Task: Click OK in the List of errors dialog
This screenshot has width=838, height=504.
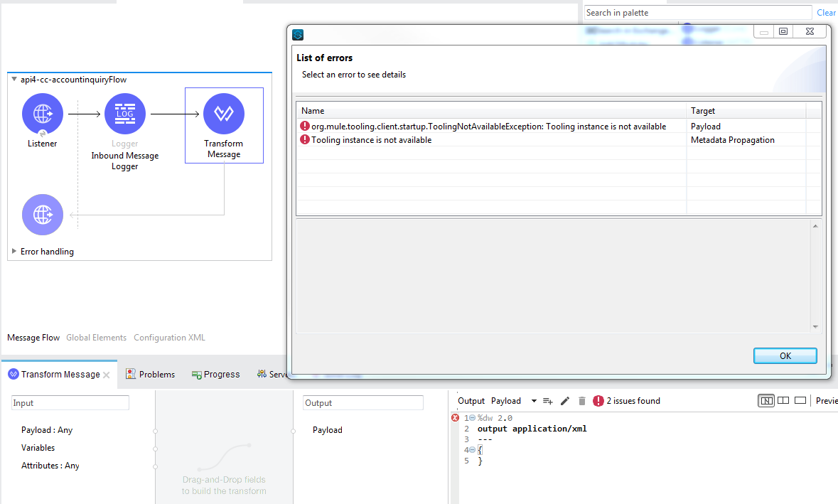Action: [785, 356]
